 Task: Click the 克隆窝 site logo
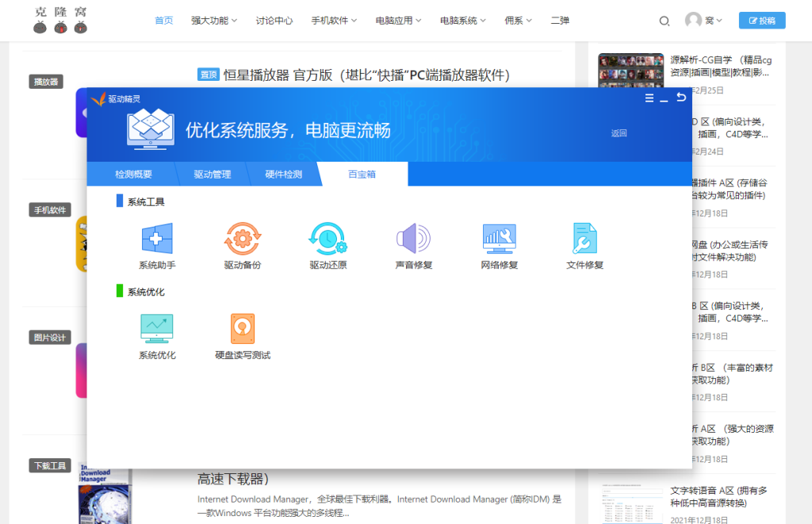[60, 20]
